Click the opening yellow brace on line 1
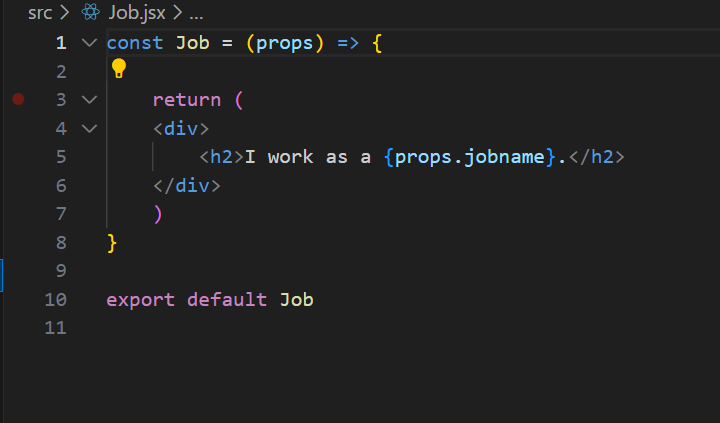Viewport: 720px width, 423px height. [x=377, y=43]
